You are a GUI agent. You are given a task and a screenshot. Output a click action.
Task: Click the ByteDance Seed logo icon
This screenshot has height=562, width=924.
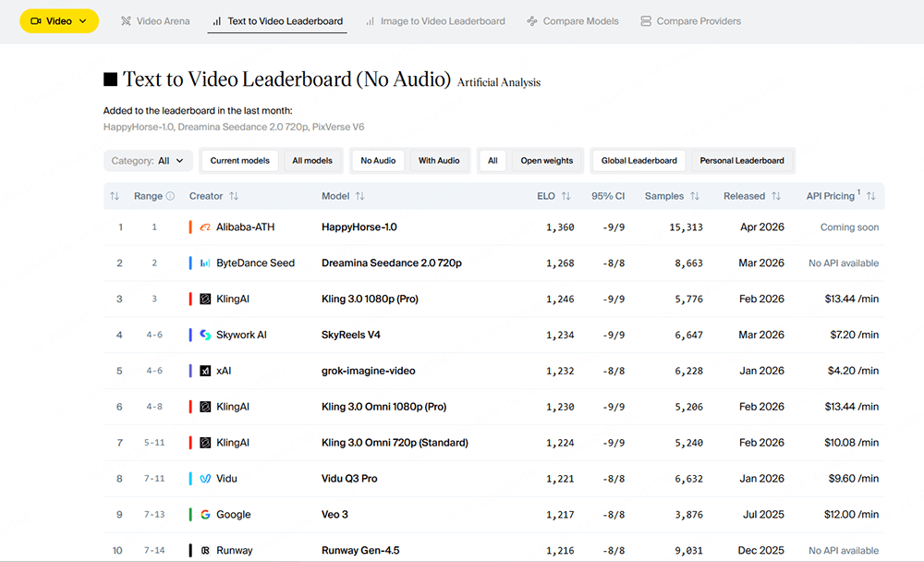205,263
